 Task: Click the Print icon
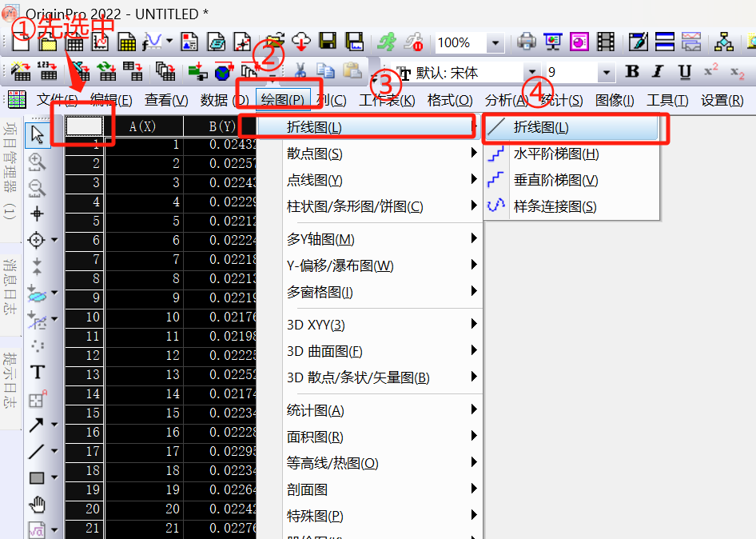coord(527,42)
